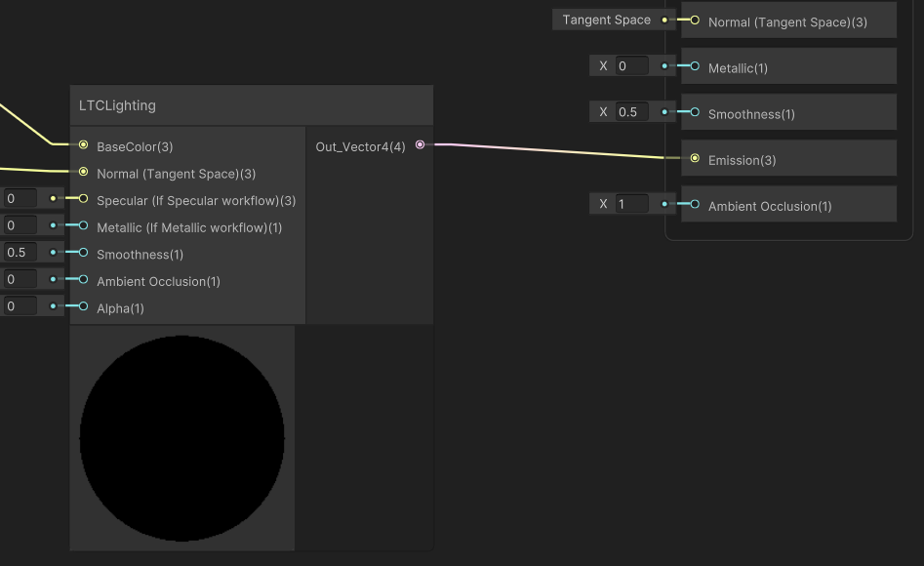Click the Alpha input port
The height and width of the screenshot is (566, 924).
84,306
